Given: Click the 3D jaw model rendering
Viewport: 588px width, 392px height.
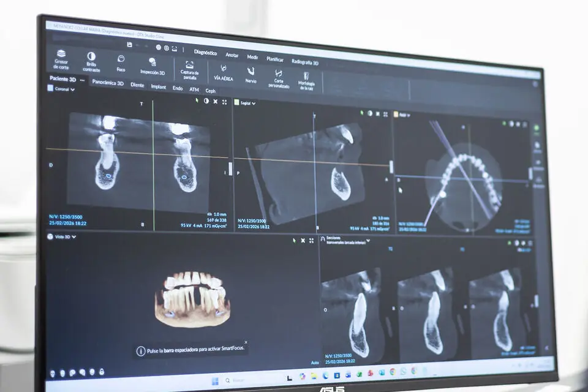Looking at the screenshot, I should (191, 298).
